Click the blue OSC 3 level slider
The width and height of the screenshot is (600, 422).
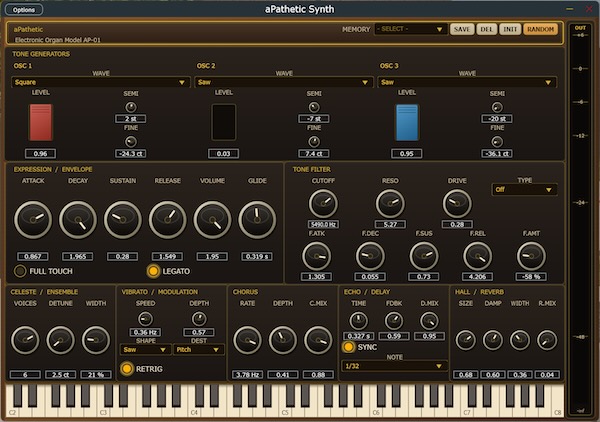pos(407,122)
